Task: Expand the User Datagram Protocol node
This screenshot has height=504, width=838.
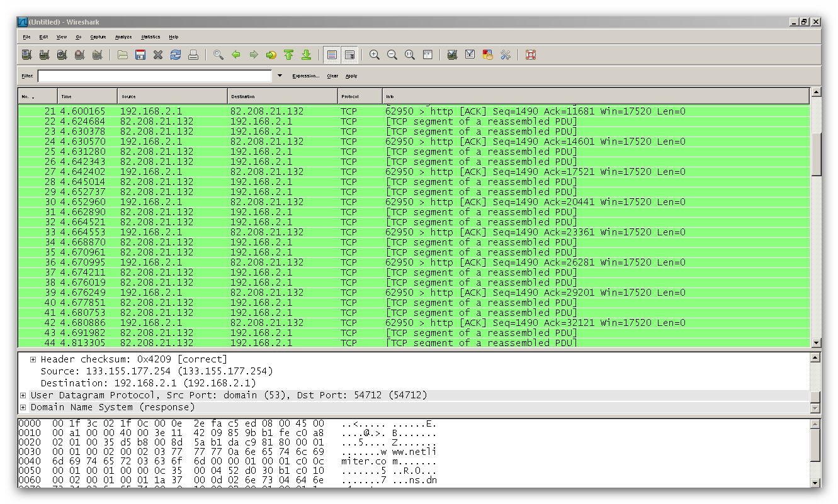Action: 23,395
